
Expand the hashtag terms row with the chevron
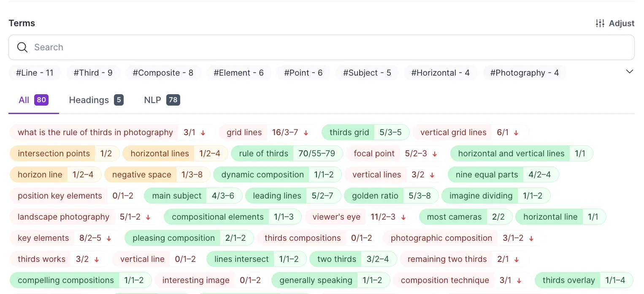[629, 71]
